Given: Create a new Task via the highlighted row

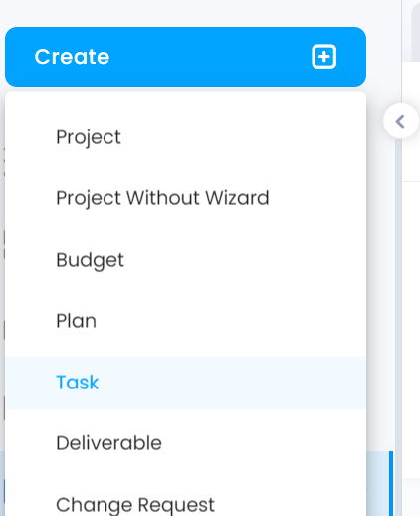Looking at the screenshot, I should pyautogui.click(x=185, y=383).
